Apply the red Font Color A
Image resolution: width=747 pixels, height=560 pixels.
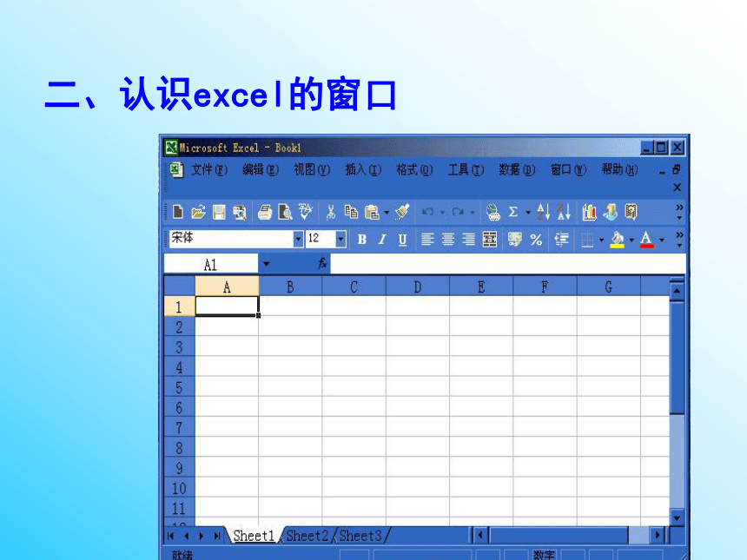coord(646,240)
